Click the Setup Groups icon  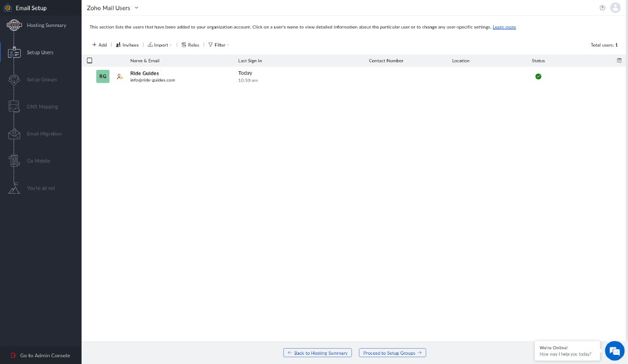(x=14, y=80)
